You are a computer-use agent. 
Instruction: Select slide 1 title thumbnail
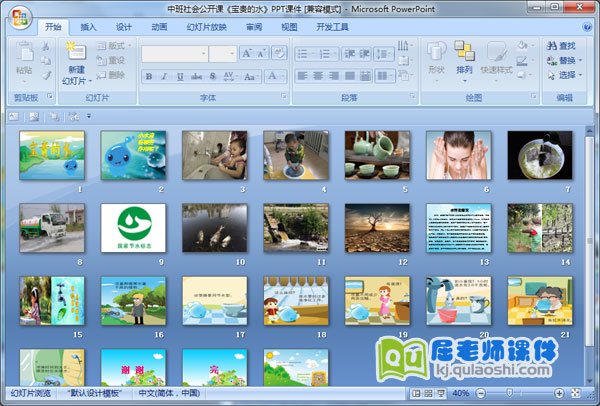(x=52, y=155)
